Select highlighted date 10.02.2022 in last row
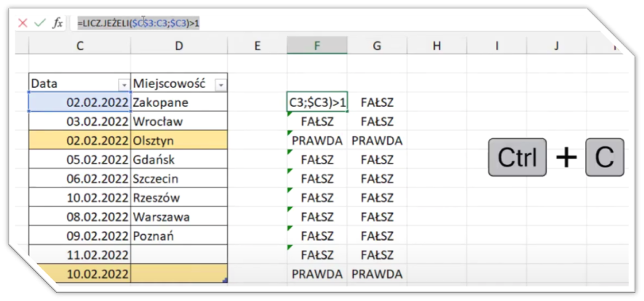 (79, 274)
